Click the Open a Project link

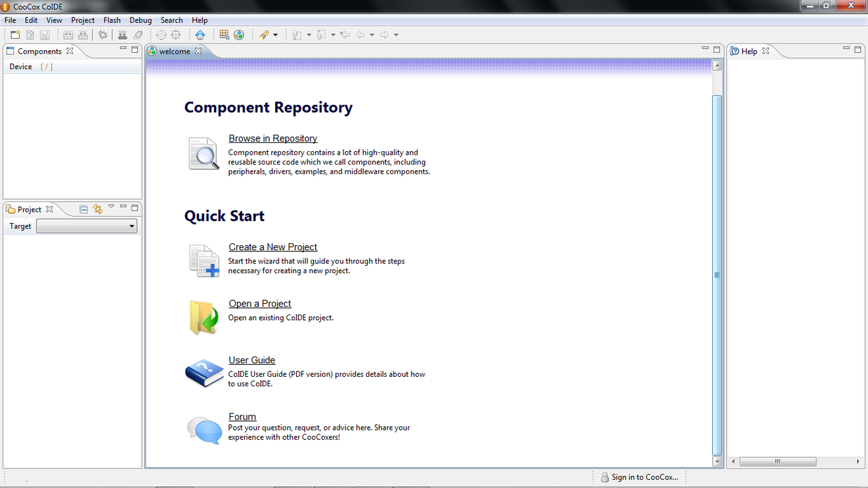(260, 304)
